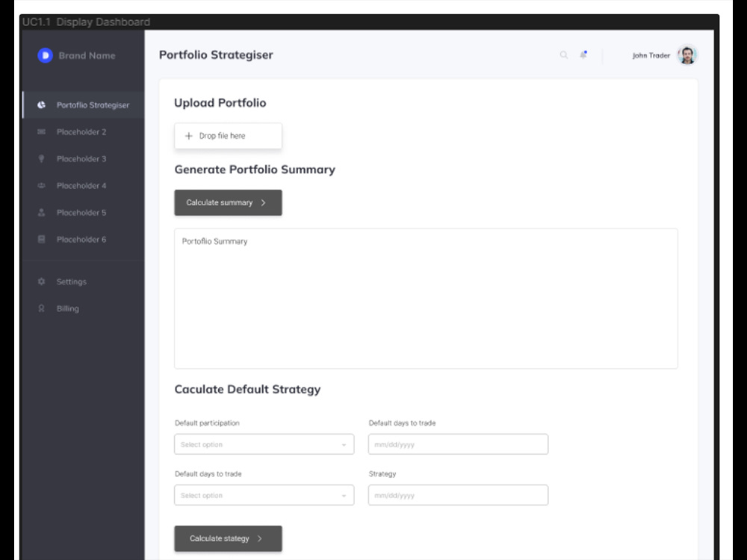Click the Brand Name logo icon
The image size is (747, 560).
pos(46,55)
